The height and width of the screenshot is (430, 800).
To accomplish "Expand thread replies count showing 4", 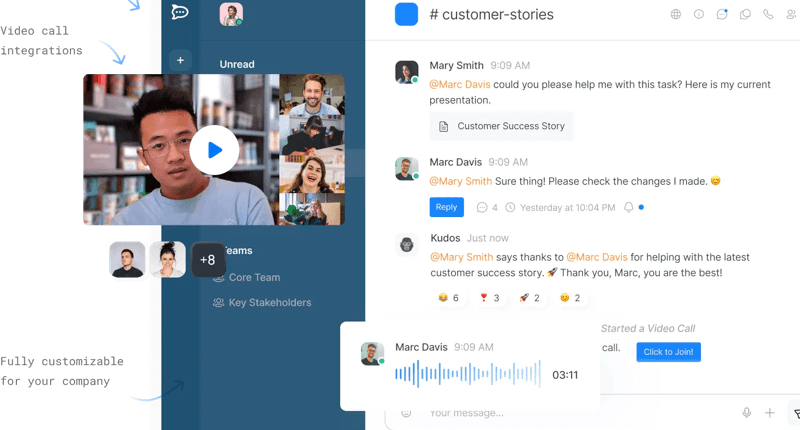I will pyautogui.click(x=487, y=208).
